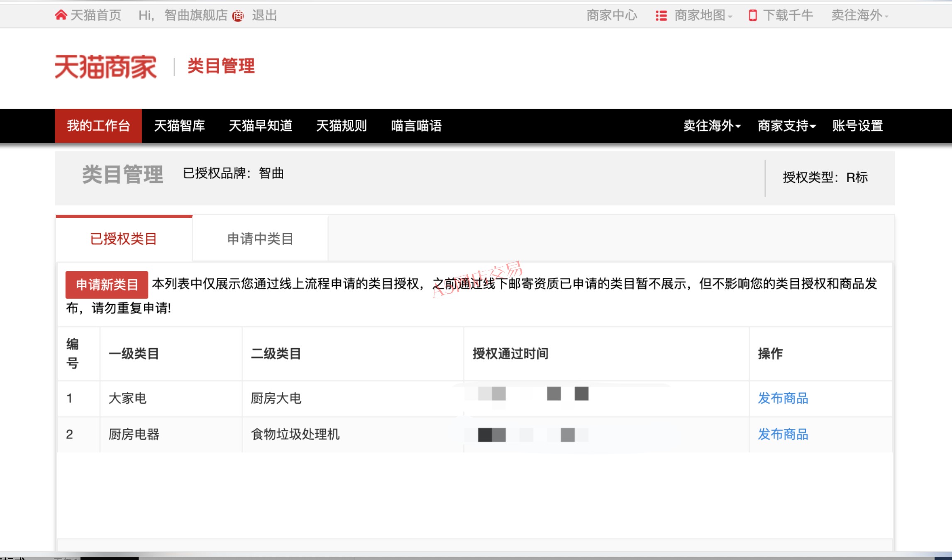Image resolution: width=952 pixels, height=560 pixels.
Task: Click the 天猫商家 logo
Action: (106, 66)
